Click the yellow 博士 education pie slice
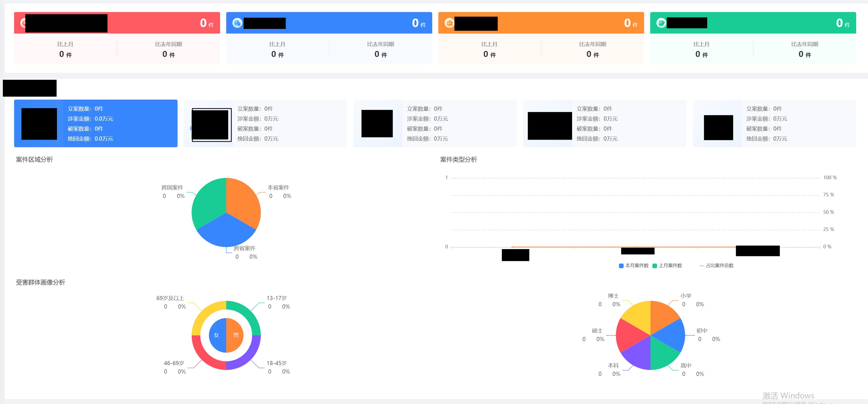868x404 pixels. (639, 316)
